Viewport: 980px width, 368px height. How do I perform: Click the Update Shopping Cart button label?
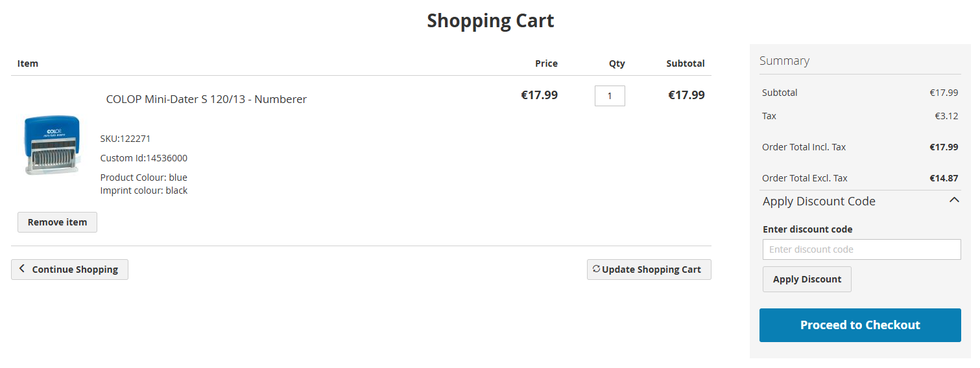pyautogui.click(x=651, y=270)
